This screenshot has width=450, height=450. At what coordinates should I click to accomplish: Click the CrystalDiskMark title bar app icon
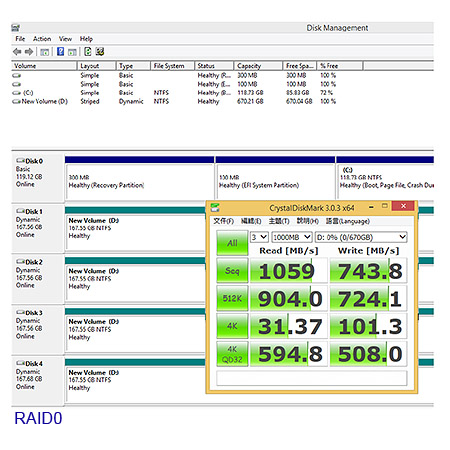point(215,208)
